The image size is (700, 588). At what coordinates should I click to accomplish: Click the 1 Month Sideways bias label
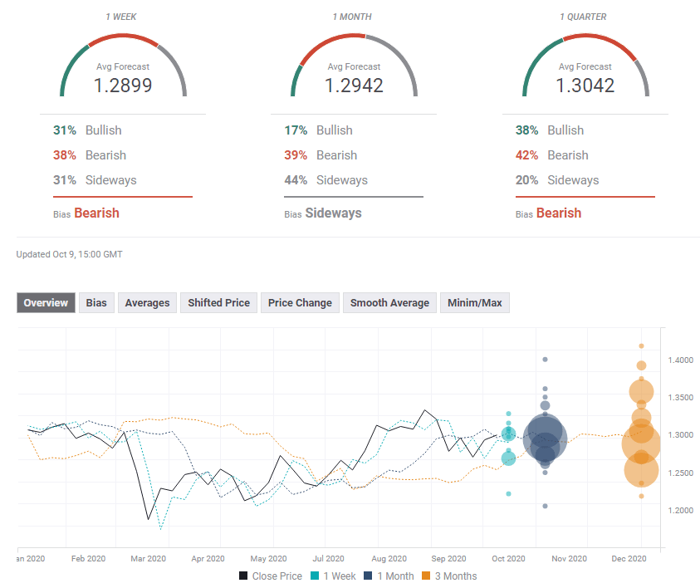[333, 213]
